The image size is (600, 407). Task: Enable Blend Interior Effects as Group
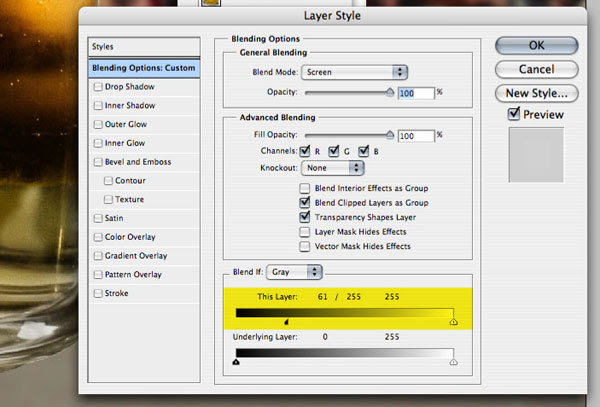[305, 188]
